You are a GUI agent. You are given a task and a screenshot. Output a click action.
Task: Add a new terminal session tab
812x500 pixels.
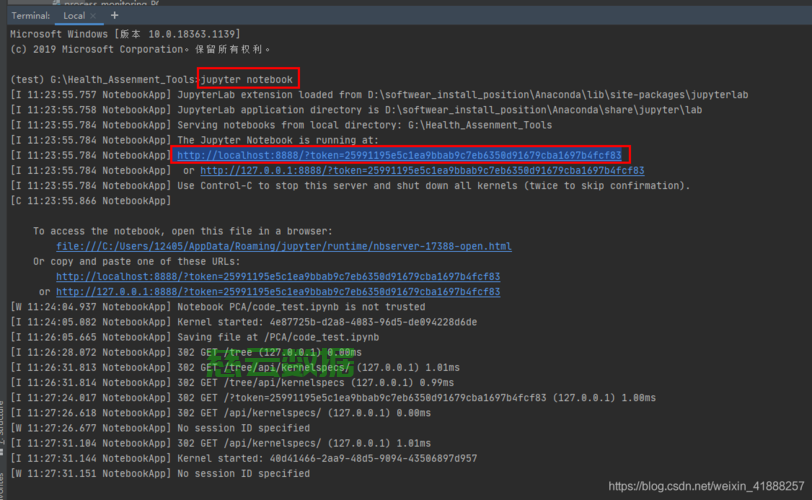[x=114, y=16]
